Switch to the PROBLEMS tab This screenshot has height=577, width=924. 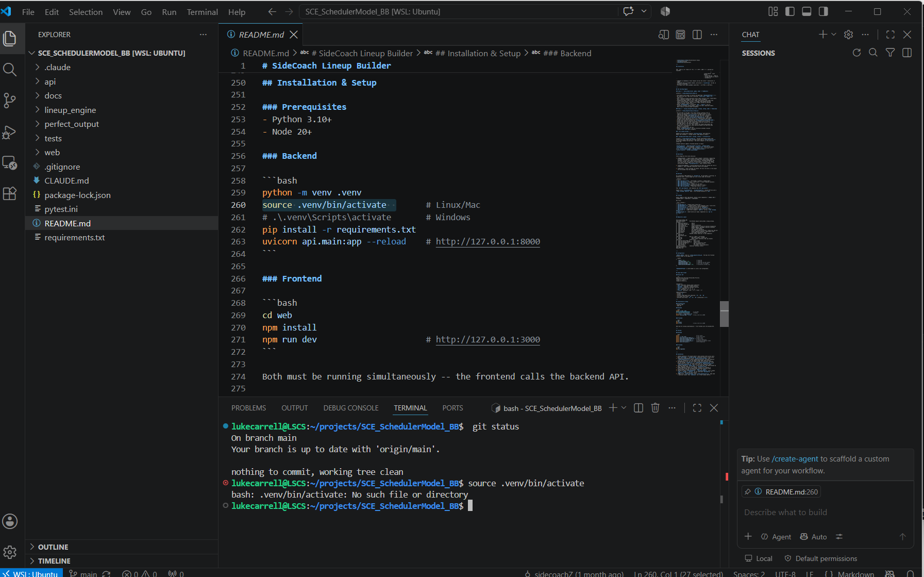[248, 408]
